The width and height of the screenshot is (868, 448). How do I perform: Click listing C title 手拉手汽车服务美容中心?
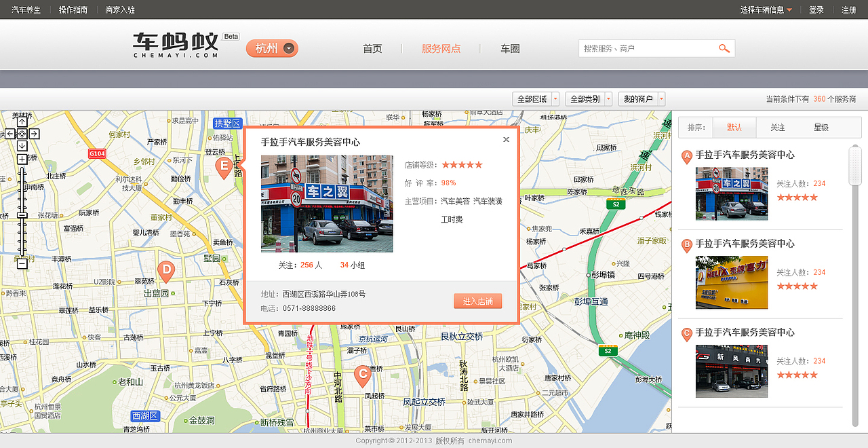pyautogui.click(x=745, y=333)
